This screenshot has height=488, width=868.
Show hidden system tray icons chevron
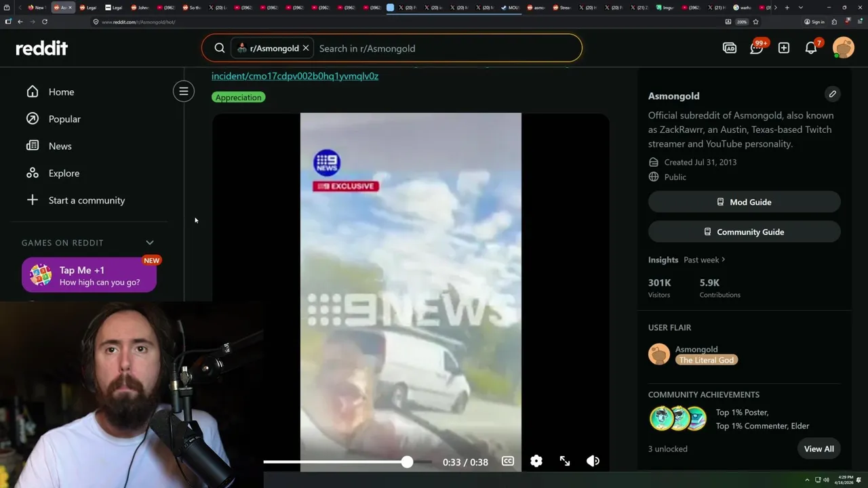click(807, 480)
